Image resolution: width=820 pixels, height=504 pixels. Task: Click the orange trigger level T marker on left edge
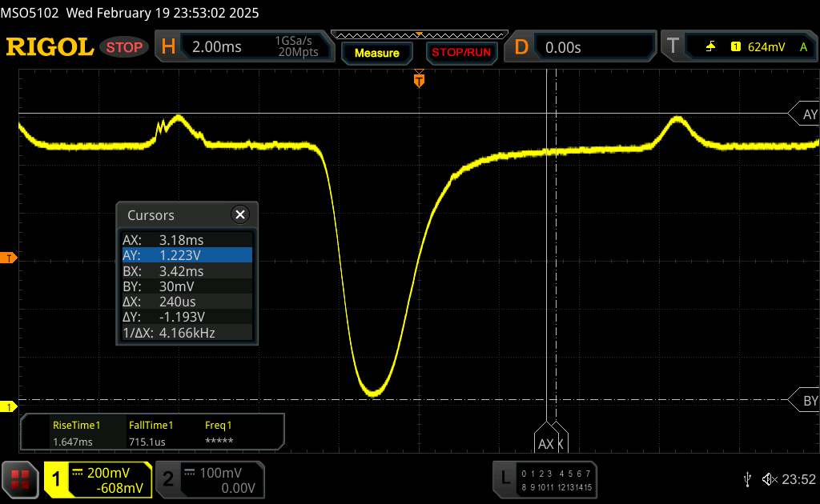click(9, 258)
